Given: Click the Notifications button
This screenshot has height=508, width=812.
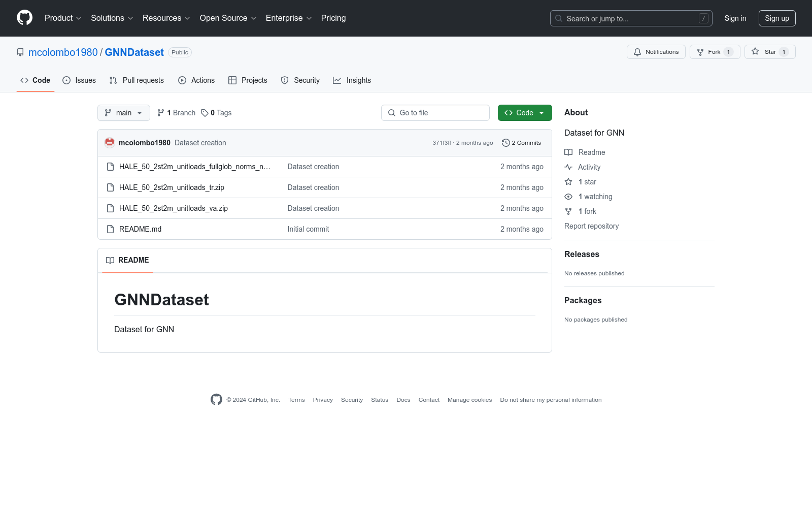Looking at the screenshot, I should 656,52.
